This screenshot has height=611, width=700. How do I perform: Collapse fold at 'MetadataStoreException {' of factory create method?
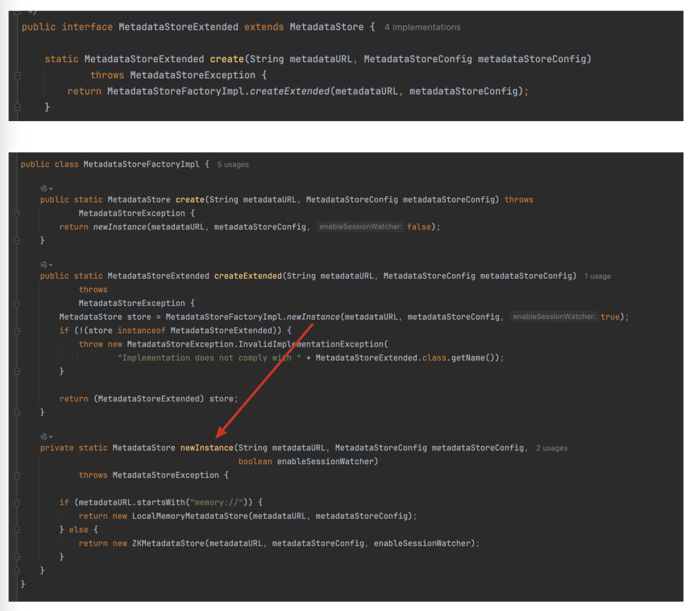(17, 214)
